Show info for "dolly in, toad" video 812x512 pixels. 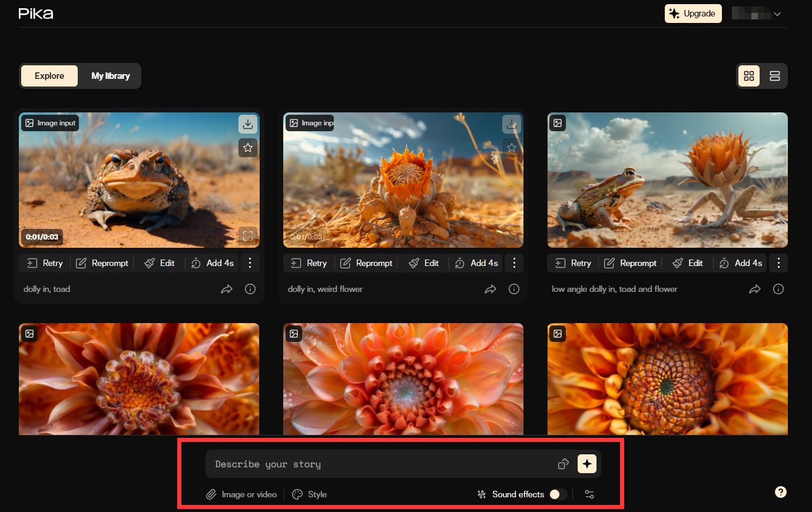pos(250,289)
